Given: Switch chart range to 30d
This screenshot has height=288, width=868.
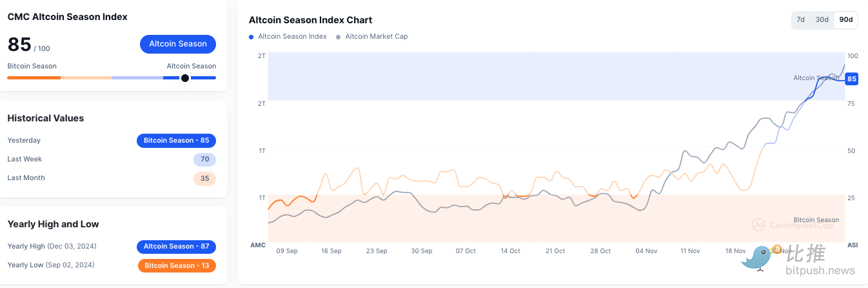Looking at the screenshot, I should coord(822,20).
